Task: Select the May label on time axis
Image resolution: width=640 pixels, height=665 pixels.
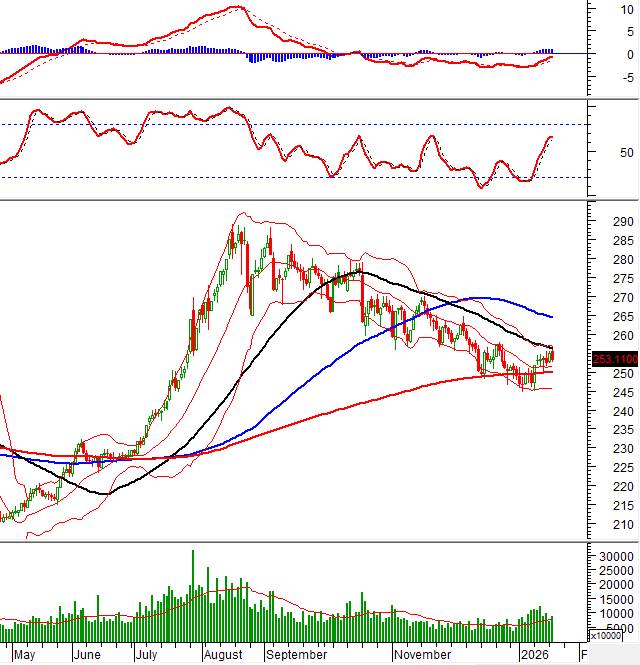Action: pos(25,655)
